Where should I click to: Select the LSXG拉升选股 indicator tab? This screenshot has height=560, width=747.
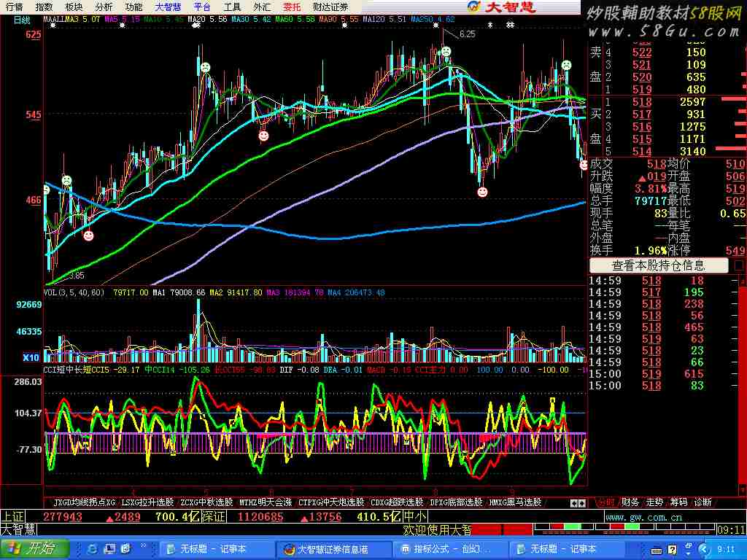pyautogui.click(x=147, y=502)
